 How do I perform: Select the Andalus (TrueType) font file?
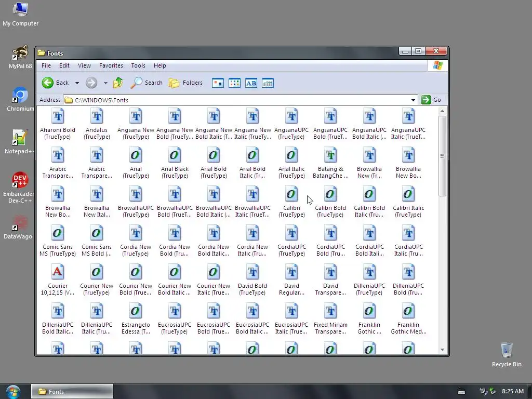97,116
